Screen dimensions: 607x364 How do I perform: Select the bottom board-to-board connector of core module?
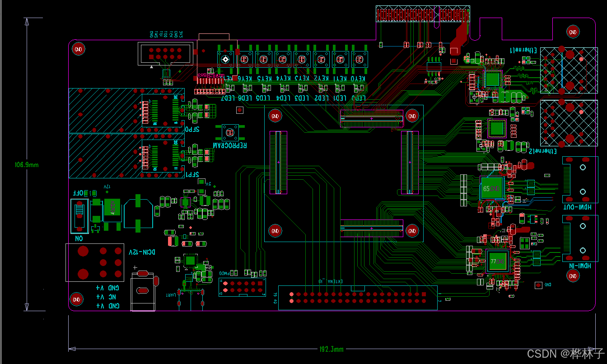[x=371, y=229]
